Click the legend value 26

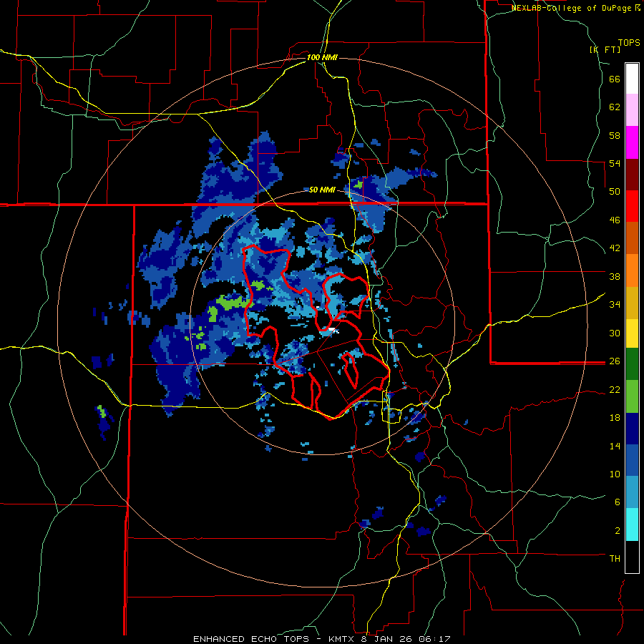tap(615, 361)
